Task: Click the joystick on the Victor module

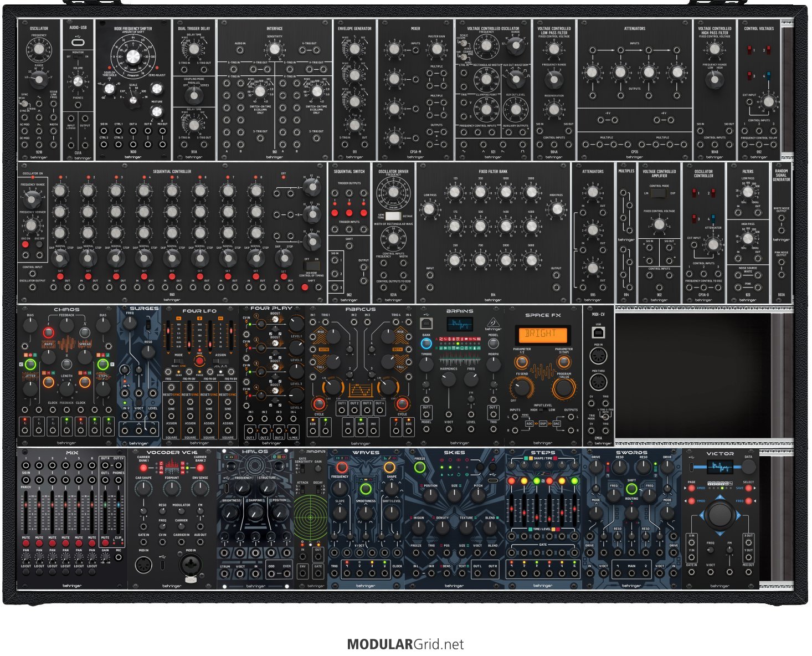Action: pos(720,514)
